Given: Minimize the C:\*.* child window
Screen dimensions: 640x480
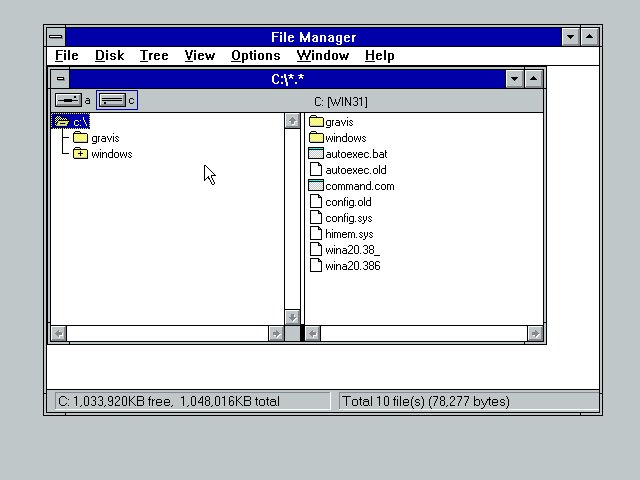Looking at the screenshot, I should coord(514,79).
